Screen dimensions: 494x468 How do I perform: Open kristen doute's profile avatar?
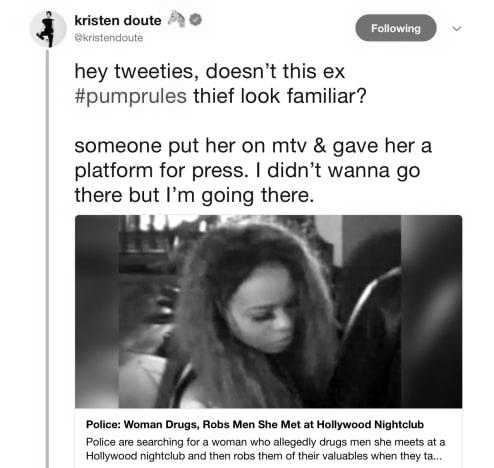[48, 29]
